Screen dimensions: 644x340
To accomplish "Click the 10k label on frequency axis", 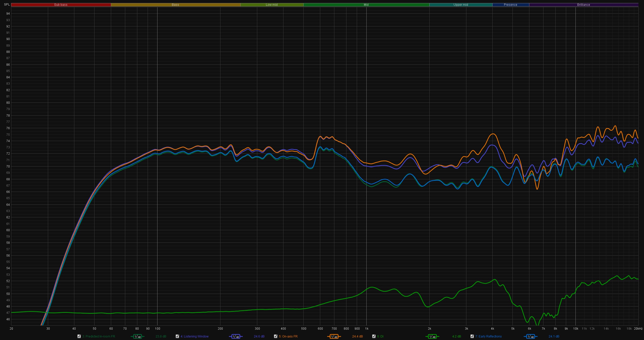I will pos(576,329).
